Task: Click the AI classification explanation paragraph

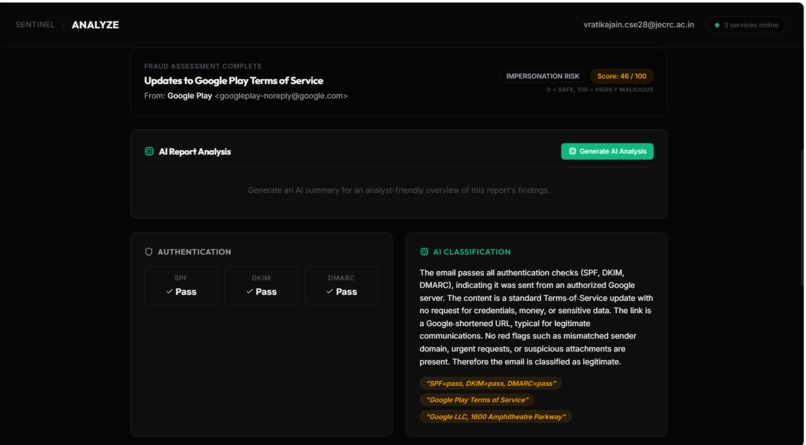Action: (536, 317)
